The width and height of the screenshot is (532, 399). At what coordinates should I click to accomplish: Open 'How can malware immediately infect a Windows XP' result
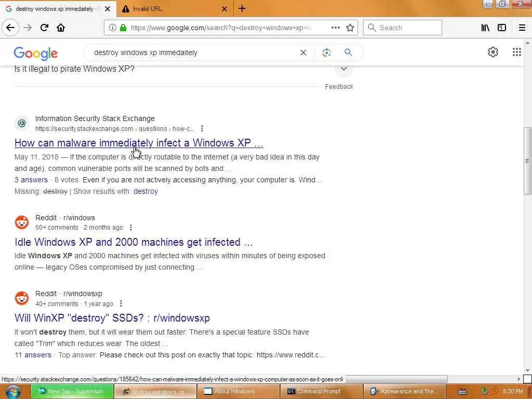(x=139, y=143)
